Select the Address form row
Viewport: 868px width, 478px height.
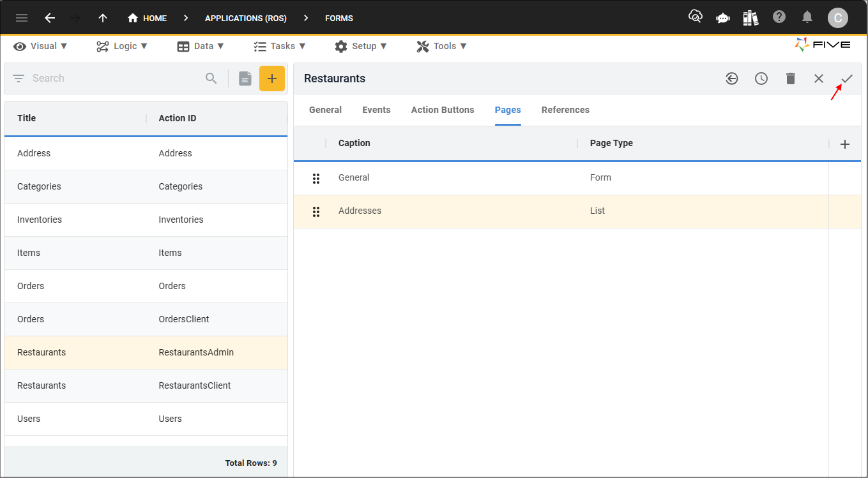(x=146, y=153)
